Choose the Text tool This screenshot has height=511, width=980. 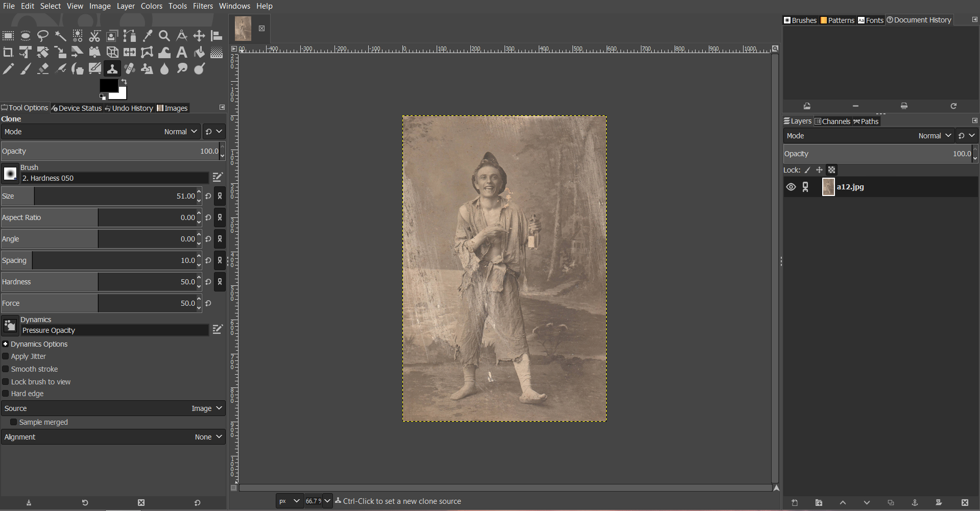click(x=181, y=52)
